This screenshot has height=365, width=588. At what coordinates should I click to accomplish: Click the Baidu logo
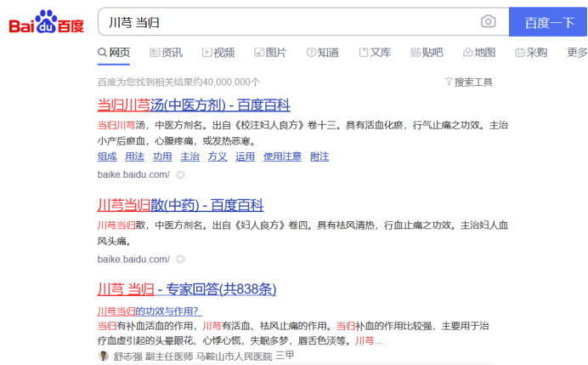47,22
